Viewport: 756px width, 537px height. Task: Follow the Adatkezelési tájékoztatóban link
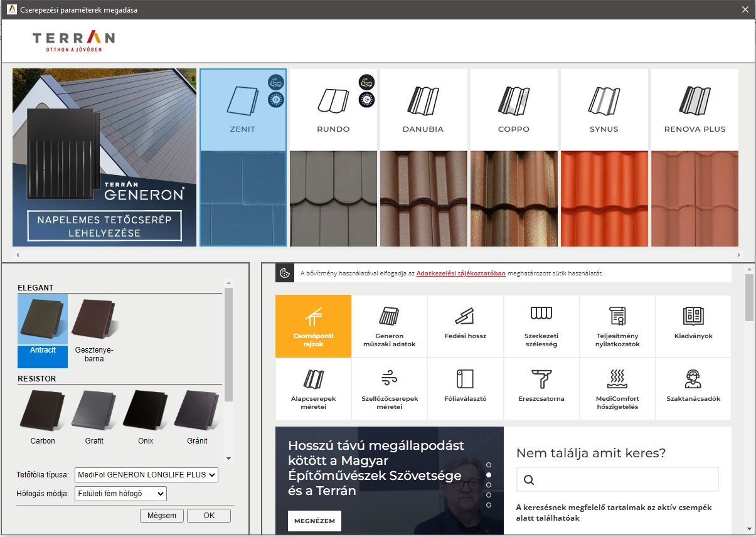461,274
